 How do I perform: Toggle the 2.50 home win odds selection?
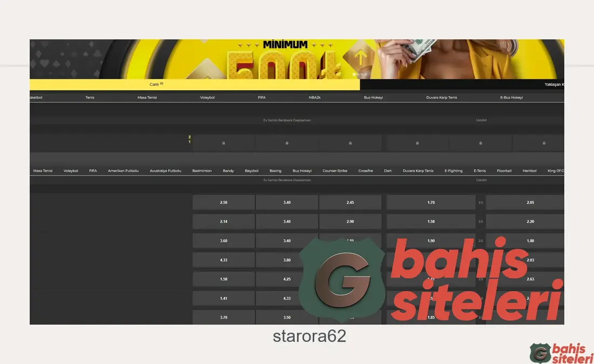point(223,202)
